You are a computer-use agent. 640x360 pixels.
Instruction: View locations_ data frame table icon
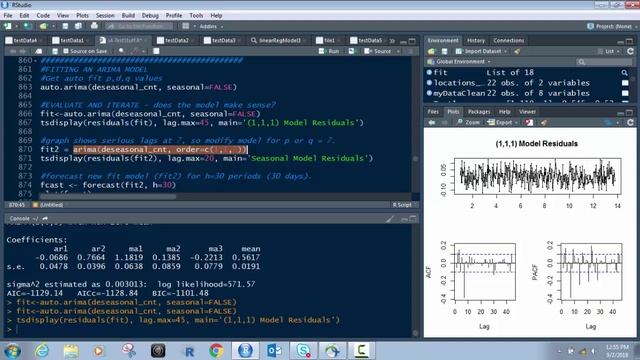pos(625,83)
